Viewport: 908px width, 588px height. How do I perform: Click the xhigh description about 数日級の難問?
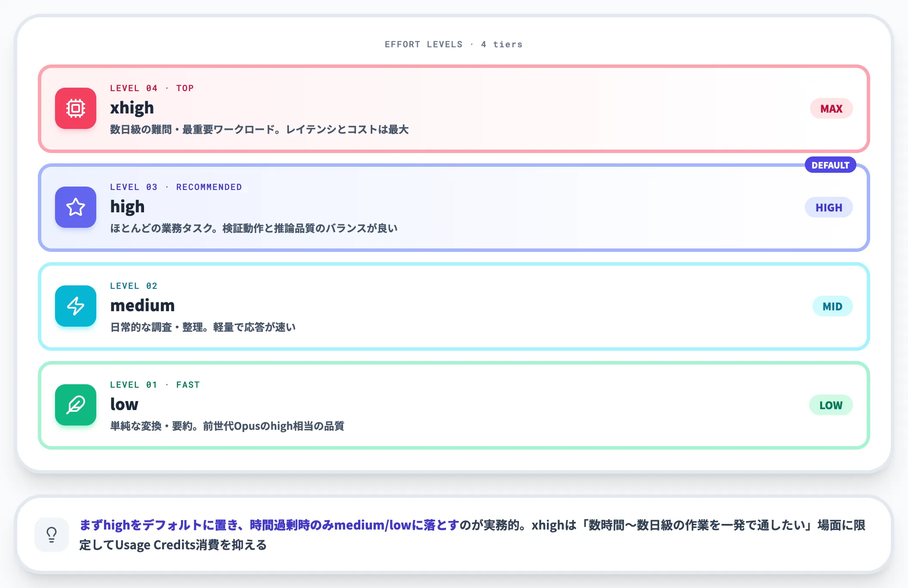tap(259, 129)
